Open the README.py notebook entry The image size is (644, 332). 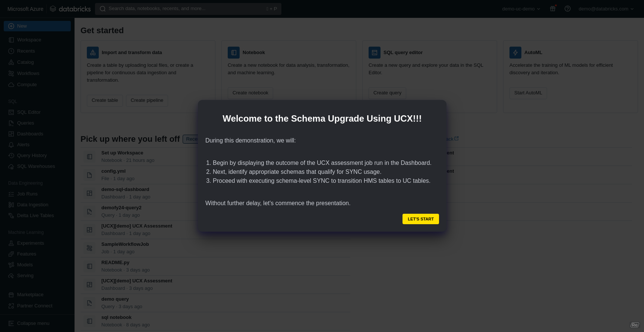215,266
